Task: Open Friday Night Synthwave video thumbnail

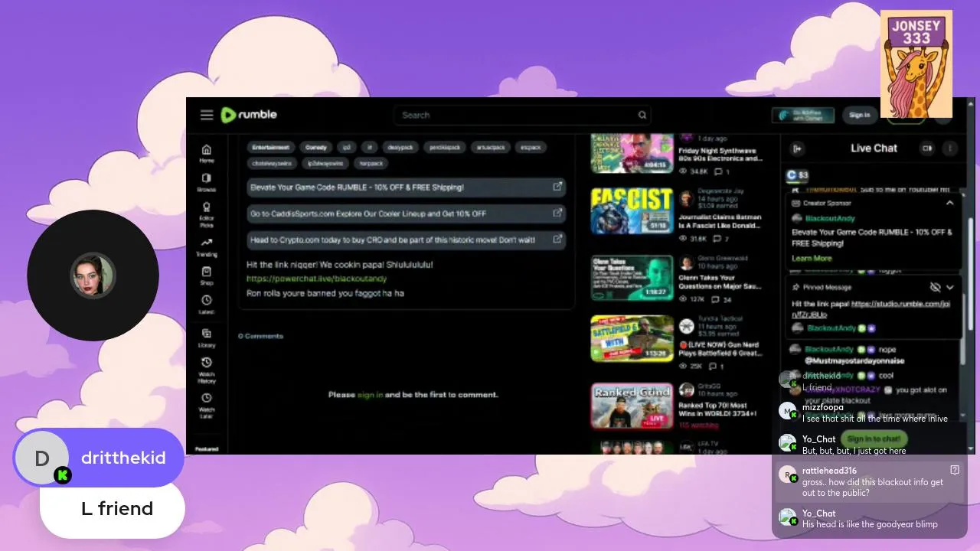Action: coord(632,152)
